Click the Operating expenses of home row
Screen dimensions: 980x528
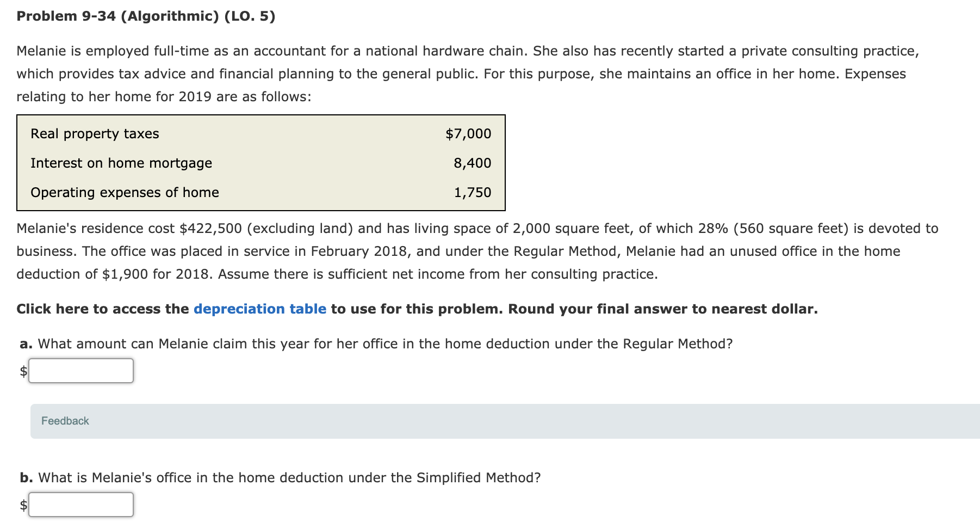tap(125, 192)
